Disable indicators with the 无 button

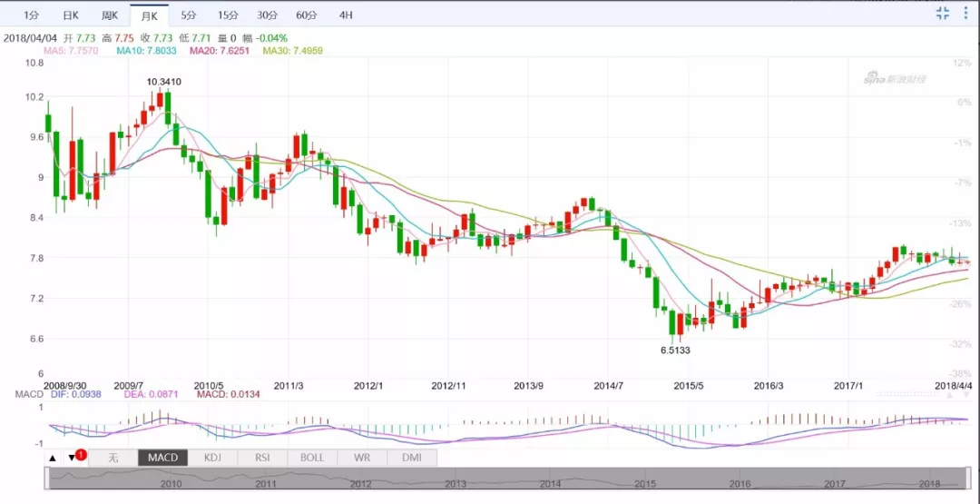(x=113, y=458)
